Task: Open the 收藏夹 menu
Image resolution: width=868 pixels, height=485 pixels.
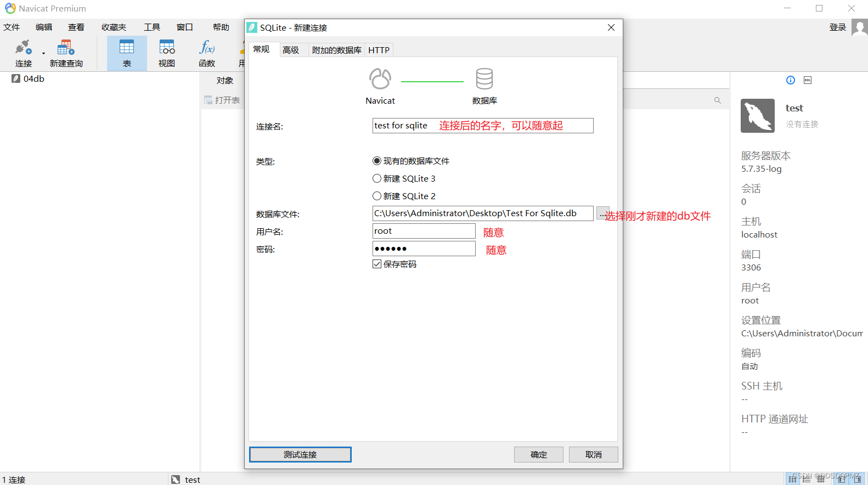Action: (114, 27)
